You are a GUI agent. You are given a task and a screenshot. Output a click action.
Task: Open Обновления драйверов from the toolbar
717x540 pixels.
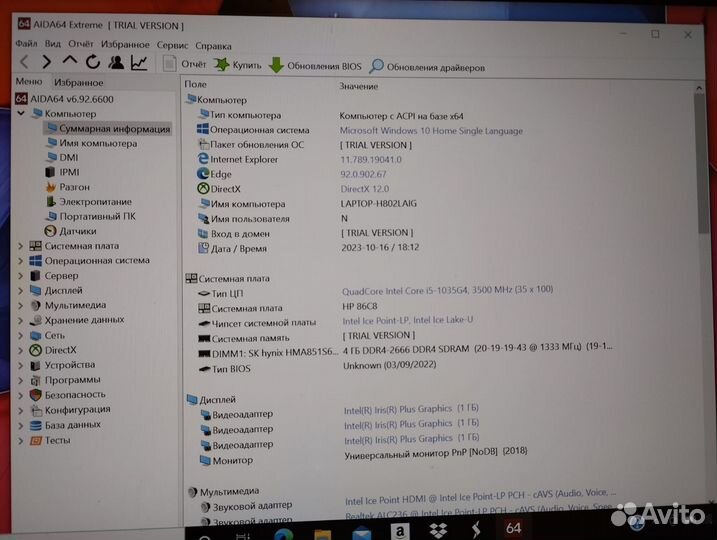428,67
